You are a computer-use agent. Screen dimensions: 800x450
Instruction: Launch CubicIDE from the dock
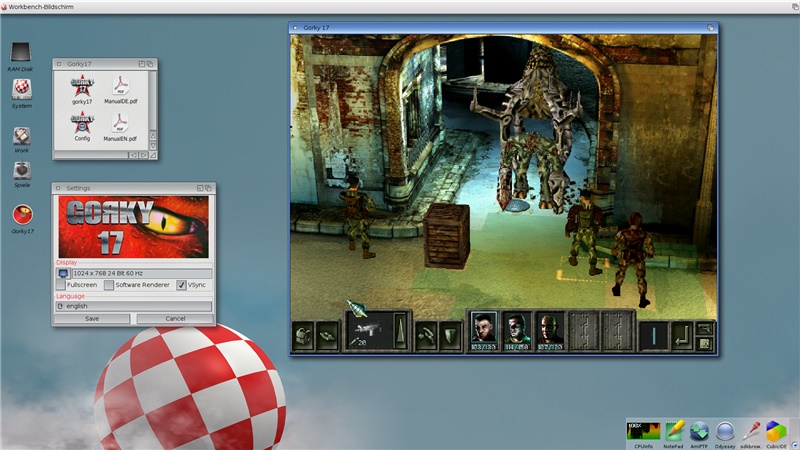tap(776, 434)
